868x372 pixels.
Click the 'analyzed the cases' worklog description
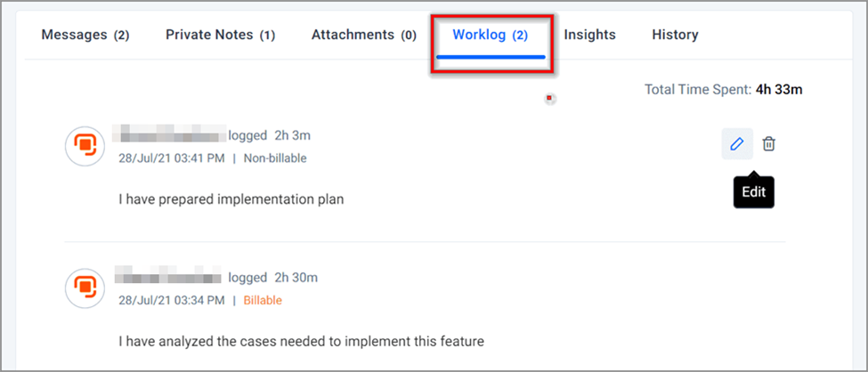click(x=301, y=342)
